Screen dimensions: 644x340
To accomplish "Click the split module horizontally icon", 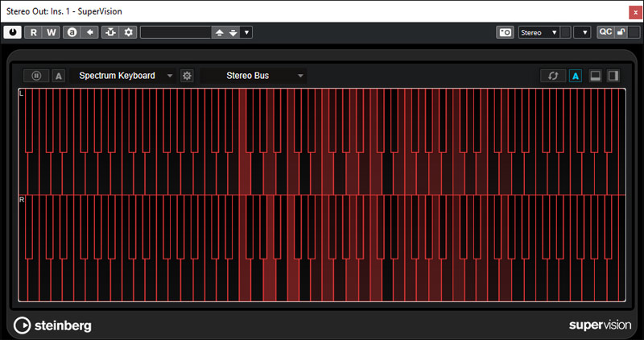I will coord(596,76).
